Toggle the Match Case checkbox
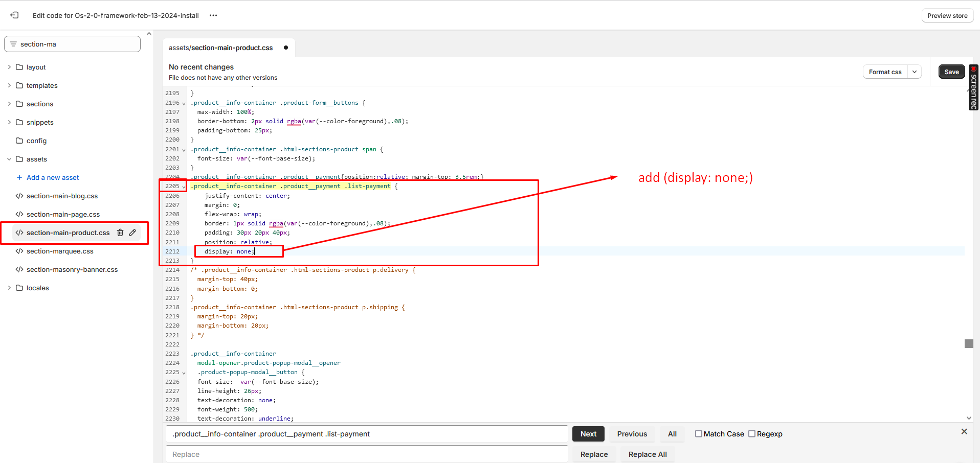The height and width of the screenshot is (463, 980). [698, 433]
